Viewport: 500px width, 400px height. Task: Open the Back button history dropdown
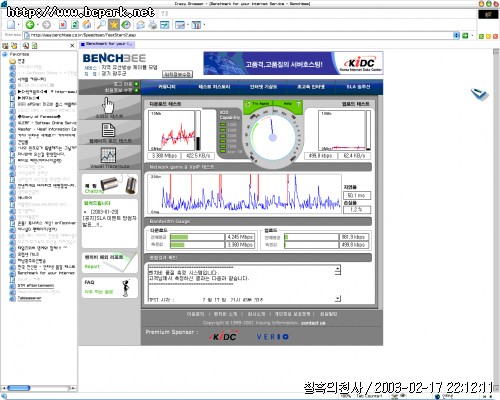(x=38, y=25)
